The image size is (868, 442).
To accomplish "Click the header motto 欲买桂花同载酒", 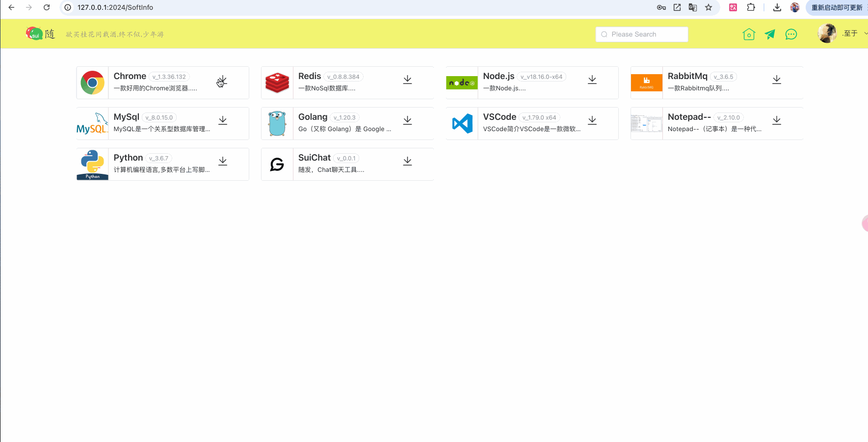I will [115, 34].
